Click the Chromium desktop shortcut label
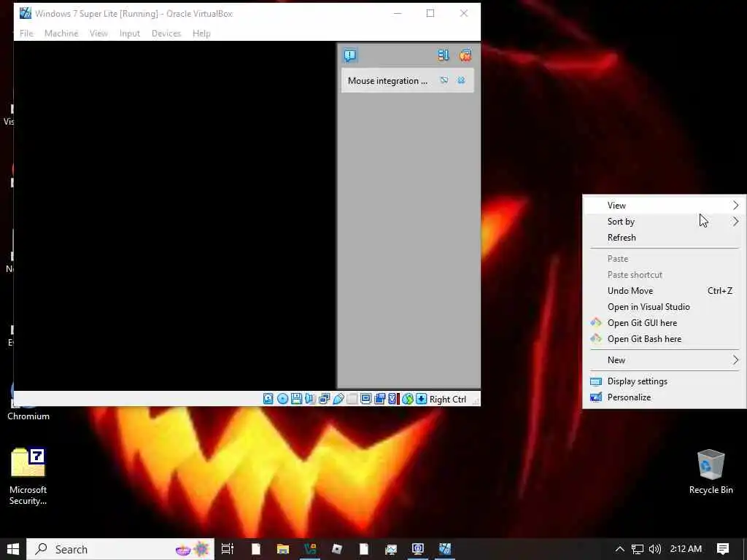The width and height of the screenshot is (747, 560). 28,416
